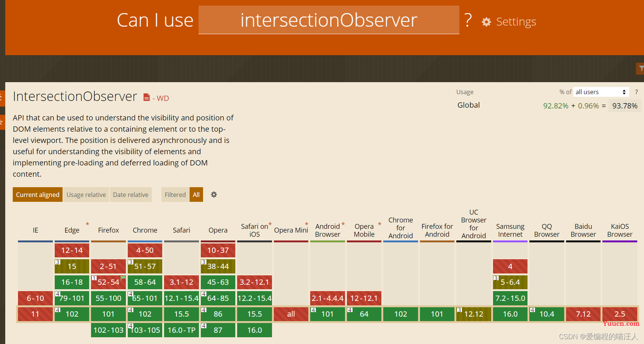Click the Safari on iOS asterisk note
The height and width of the screenshot is (344, 644).
270,224
